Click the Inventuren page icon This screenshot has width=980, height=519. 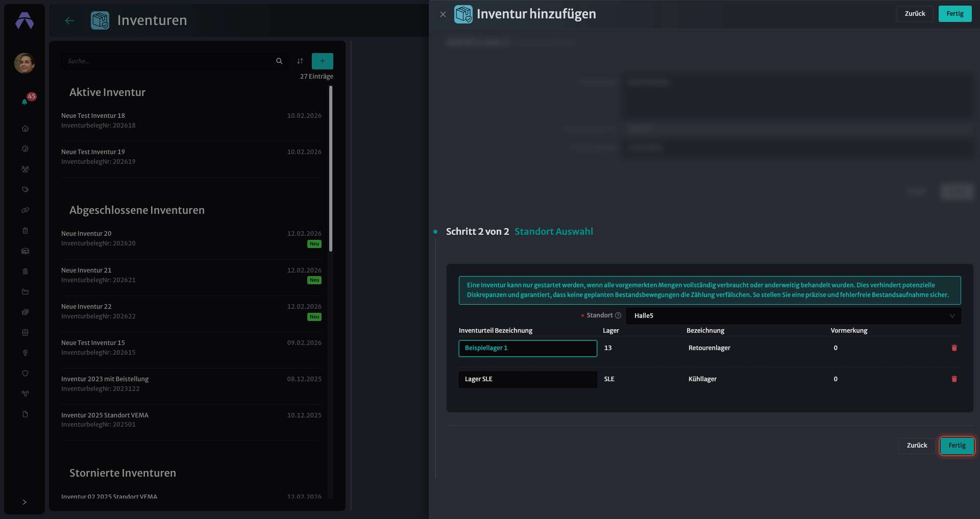click(x=100, y=20)
